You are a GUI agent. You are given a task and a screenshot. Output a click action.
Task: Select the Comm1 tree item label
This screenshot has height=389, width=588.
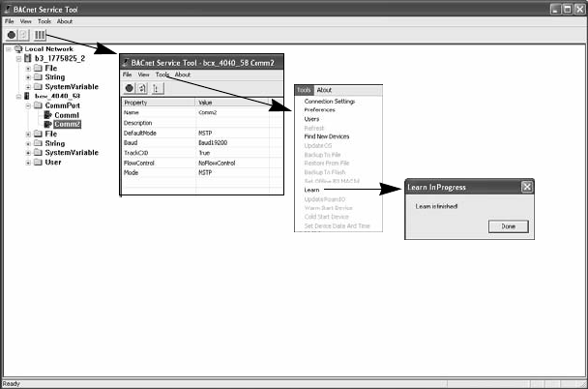67,115
